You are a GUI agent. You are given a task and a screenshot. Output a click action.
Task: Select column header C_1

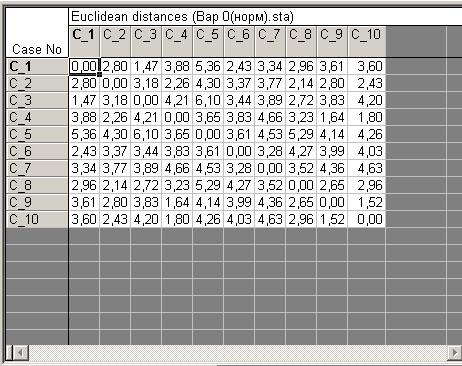click(x=84, y=41)
